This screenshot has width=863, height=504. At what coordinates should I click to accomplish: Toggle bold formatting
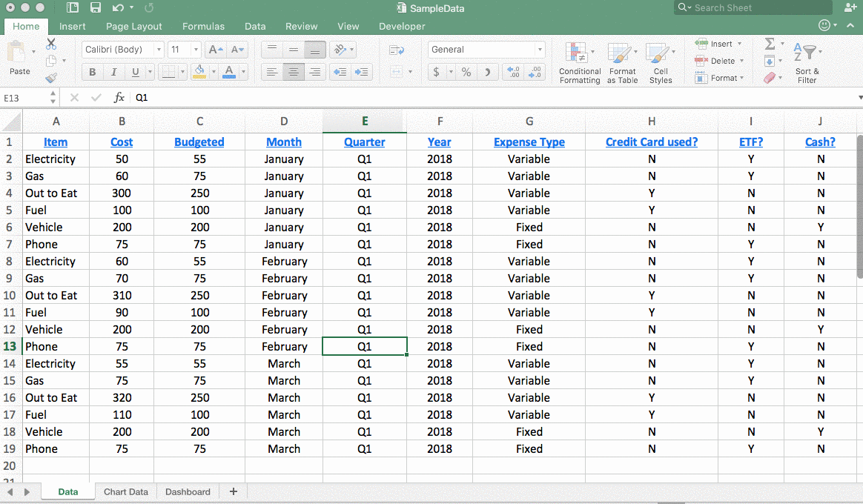click(x=92, y=72)
